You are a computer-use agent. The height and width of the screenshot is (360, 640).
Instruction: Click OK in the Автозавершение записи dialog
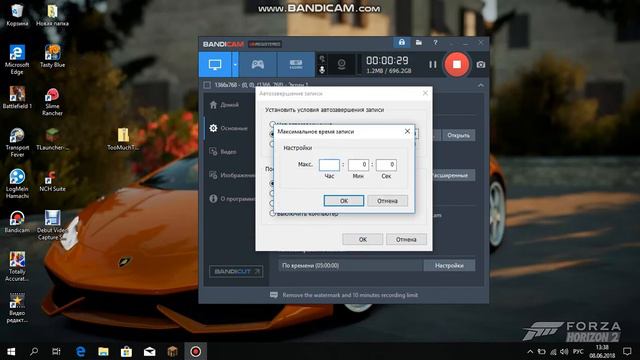point(362,240)
